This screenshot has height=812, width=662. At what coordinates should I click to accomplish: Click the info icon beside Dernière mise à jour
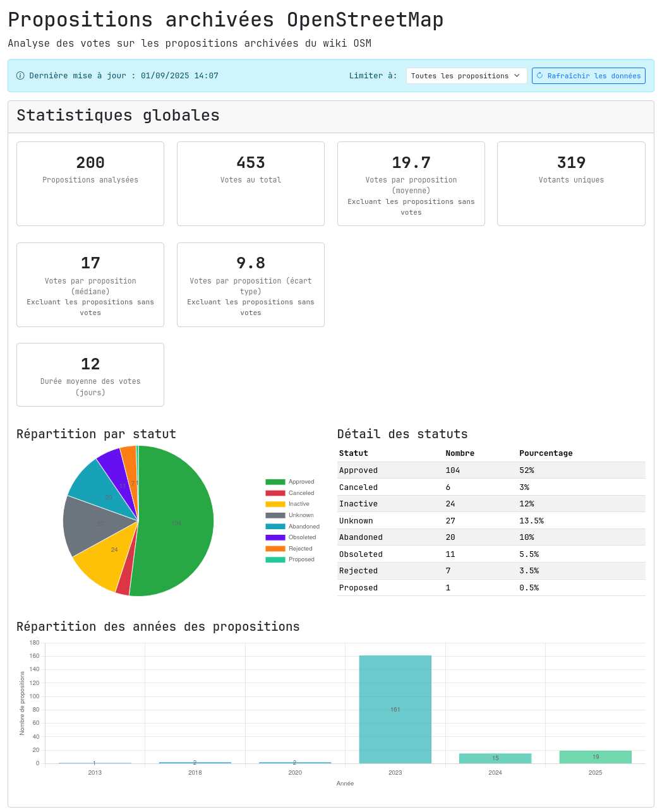pyautogui.click(x=20, y=76)
